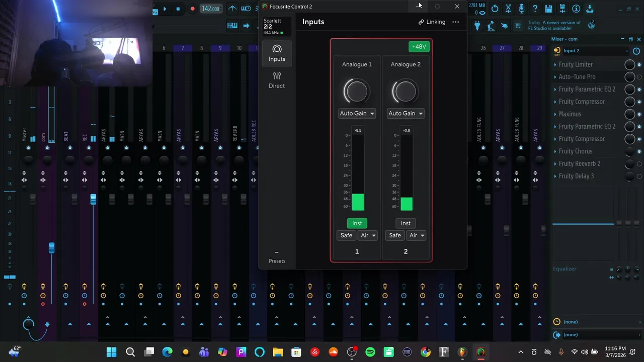
Task: Open the first Fruity Parametric EQ 2 slot
Action: (x=587, y=89)
